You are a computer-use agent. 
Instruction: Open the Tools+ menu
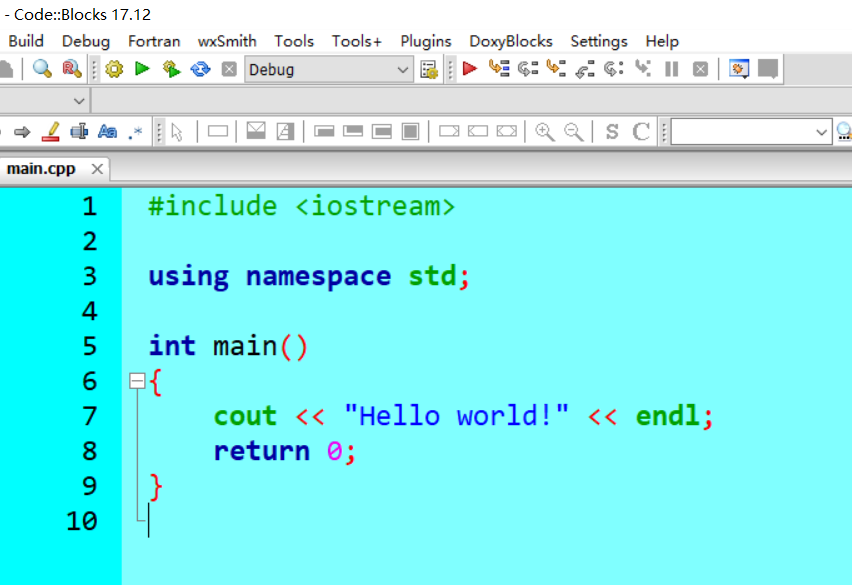356,41
